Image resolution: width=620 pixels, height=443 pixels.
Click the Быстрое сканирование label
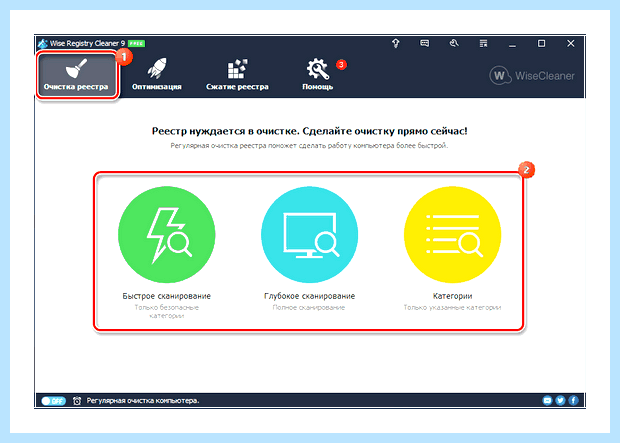pyautogui.click(x=166, y=296)
